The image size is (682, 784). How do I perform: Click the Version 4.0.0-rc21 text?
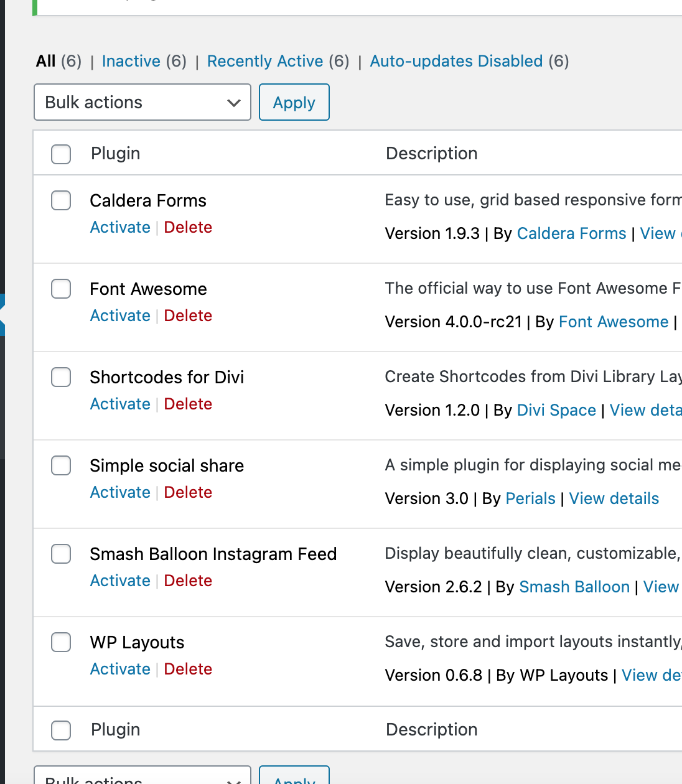pyautogui.click(x=454, y=322)
